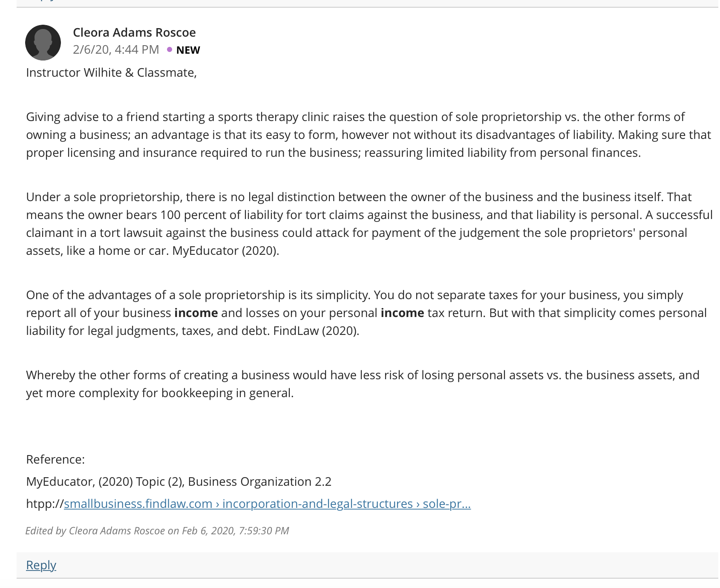Click the 'htpp://' text before the link

coord(45,504)
